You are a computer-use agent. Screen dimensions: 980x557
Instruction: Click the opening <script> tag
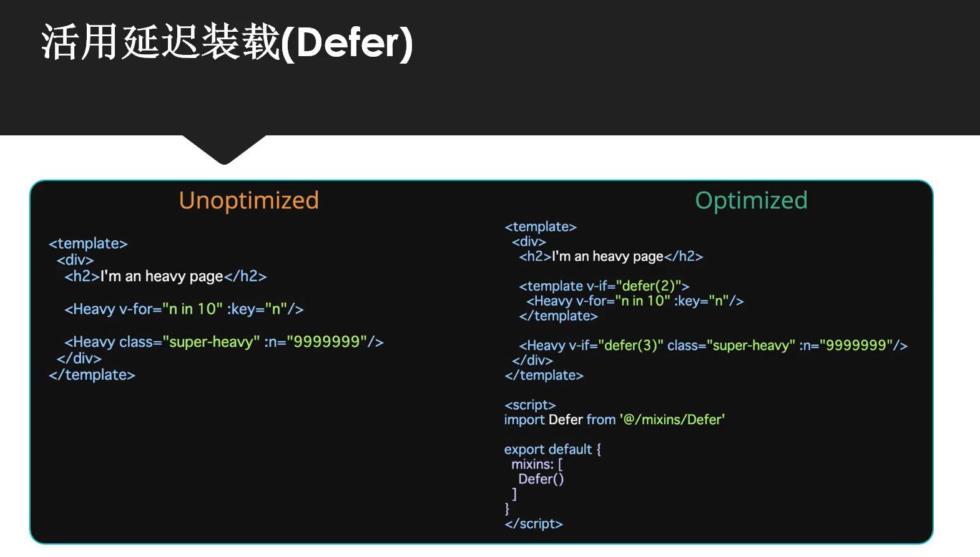pyautogui.click(x=530, y=405)
